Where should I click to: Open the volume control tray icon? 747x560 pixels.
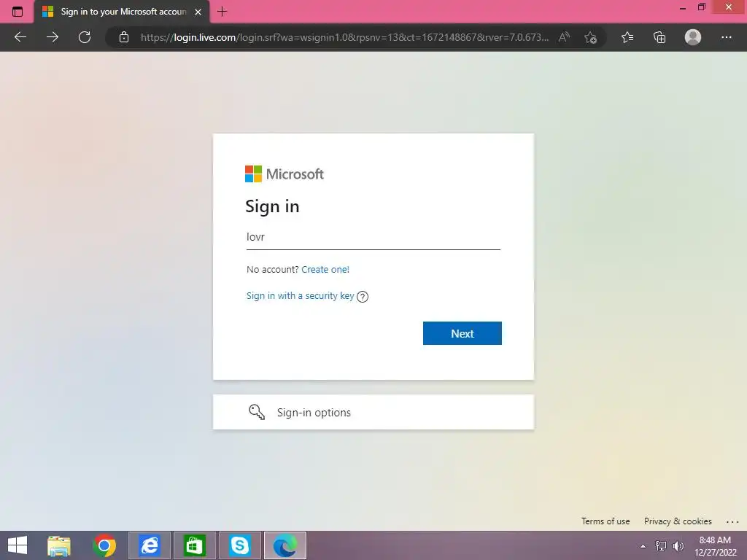point(678,546)
